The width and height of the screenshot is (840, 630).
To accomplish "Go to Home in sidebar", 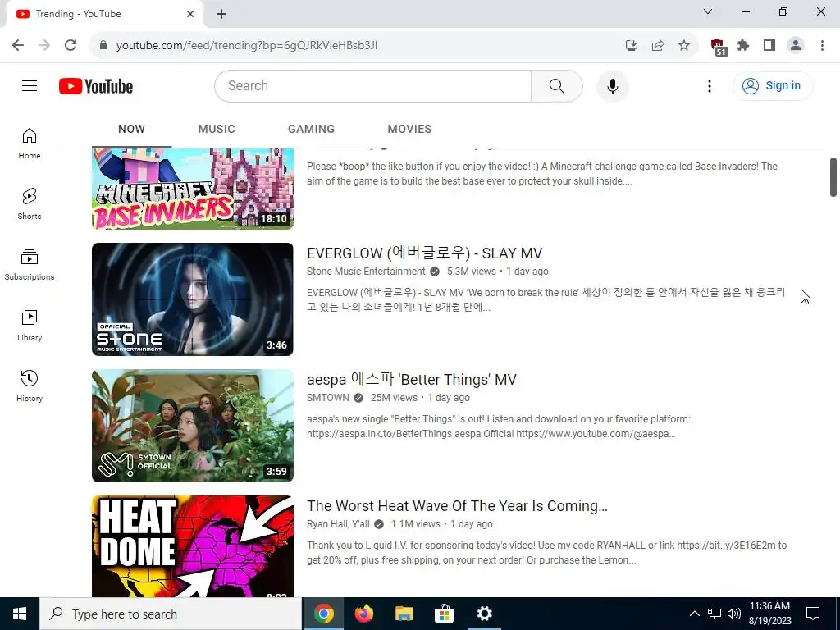I will click(x=30, y=144).
